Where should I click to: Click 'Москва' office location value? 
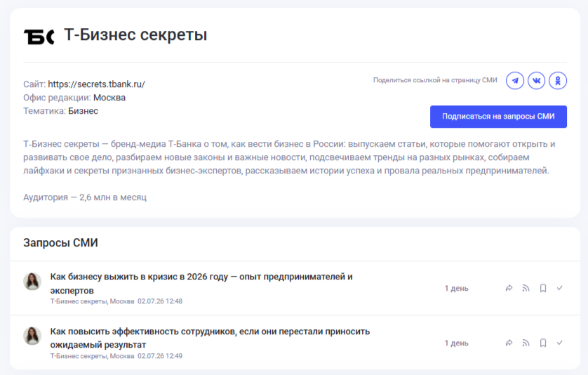pos(109,98)
